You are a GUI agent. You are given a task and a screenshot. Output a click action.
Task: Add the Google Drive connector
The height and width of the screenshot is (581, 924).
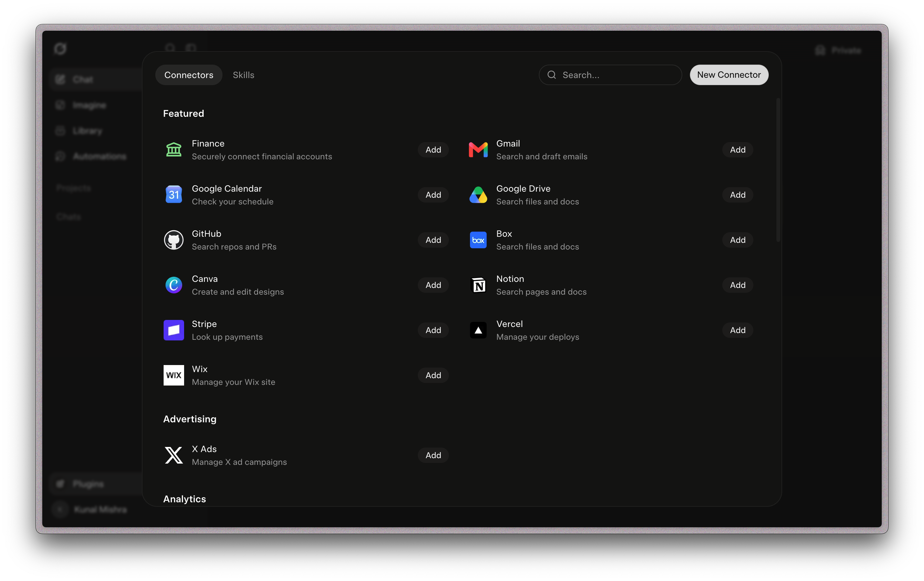tap(738, 195)
